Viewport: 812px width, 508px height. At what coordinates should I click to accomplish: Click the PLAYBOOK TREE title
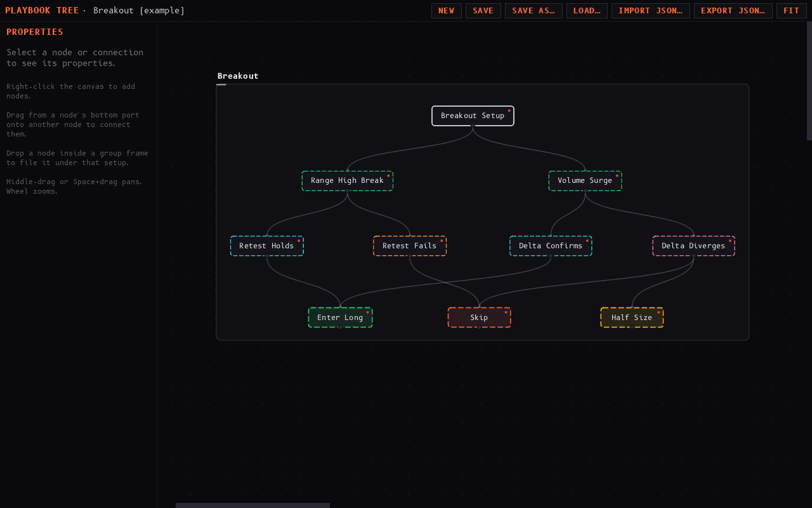[42, 11]
